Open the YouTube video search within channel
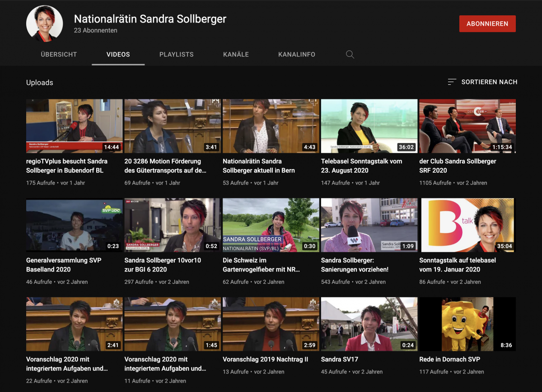542x392 pixels. point(350,54)
